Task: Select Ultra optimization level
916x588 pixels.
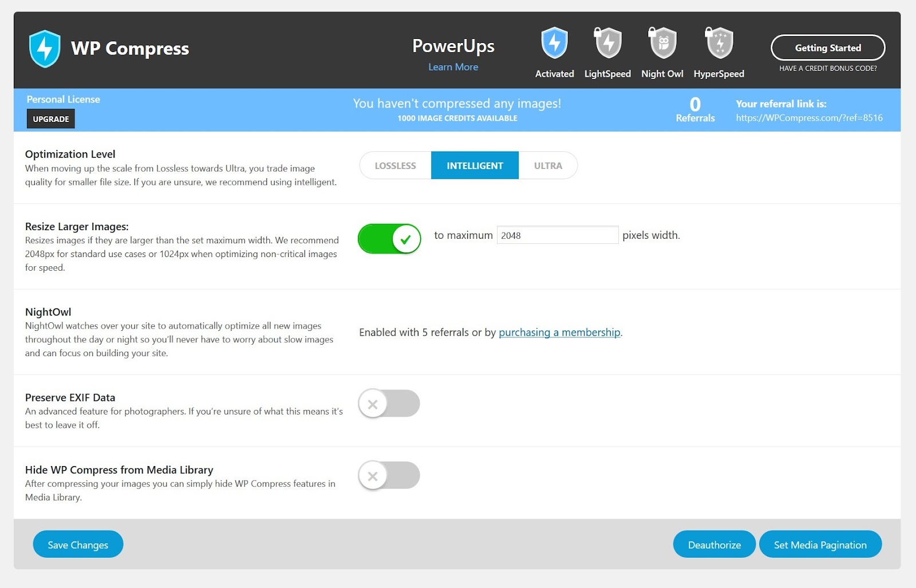Action: tap(548, 165)
